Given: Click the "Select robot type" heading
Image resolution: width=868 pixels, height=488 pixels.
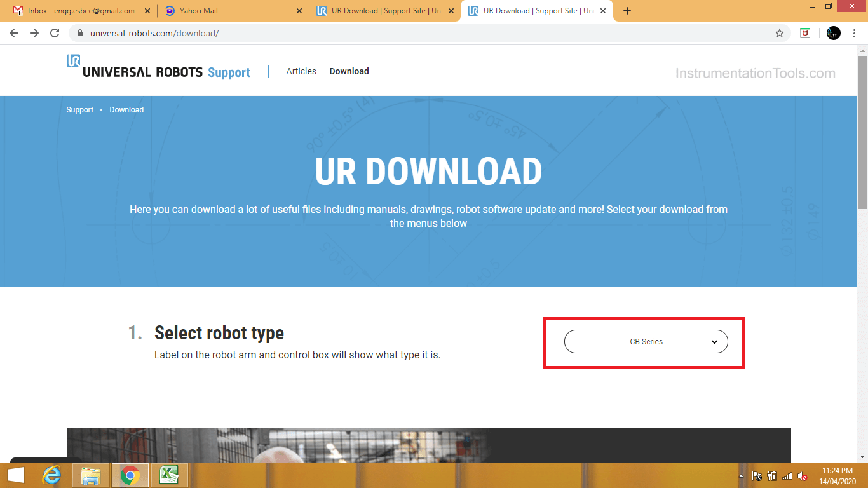Looking at the screenshot, I should [x=219, y=332].
